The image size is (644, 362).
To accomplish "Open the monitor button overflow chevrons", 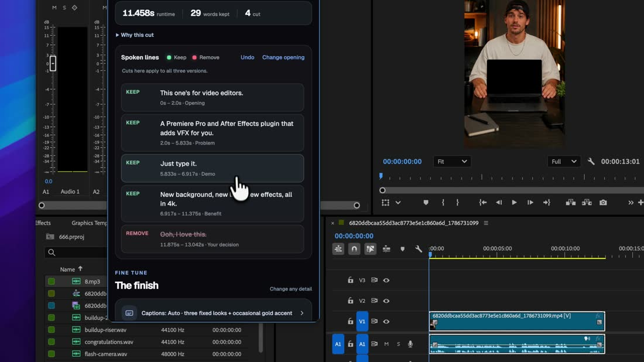I will 631,203.
